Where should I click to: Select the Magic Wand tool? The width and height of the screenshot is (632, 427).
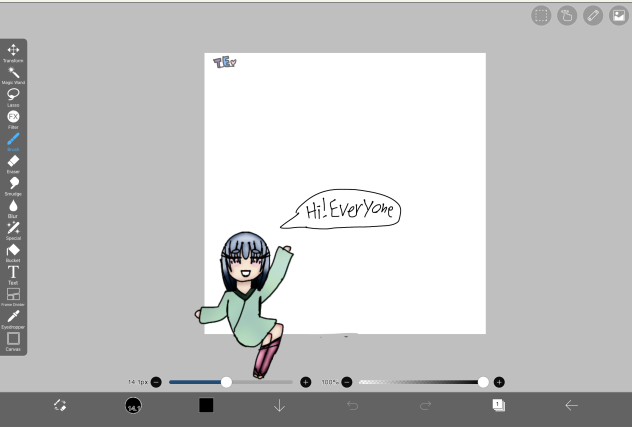click(14, 73)
